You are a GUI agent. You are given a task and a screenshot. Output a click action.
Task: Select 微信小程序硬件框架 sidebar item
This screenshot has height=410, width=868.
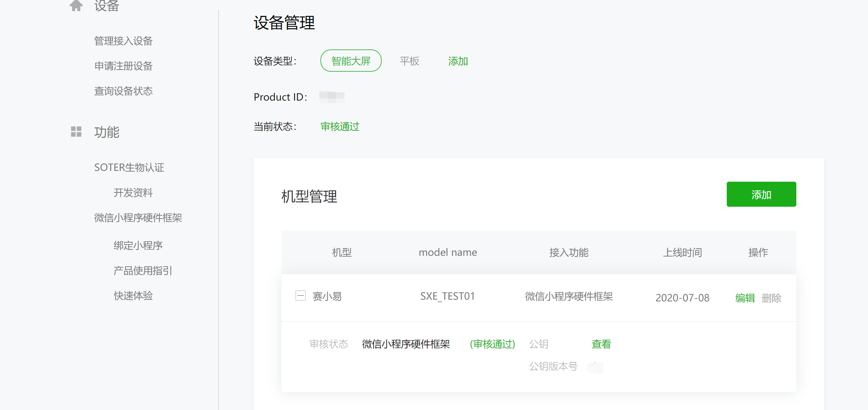138,218
